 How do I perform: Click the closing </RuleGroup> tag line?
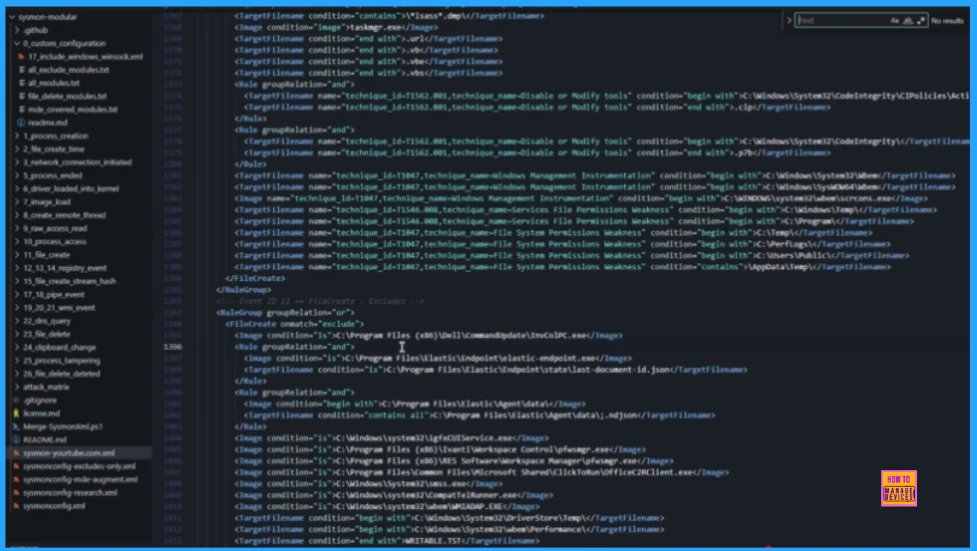244,289
